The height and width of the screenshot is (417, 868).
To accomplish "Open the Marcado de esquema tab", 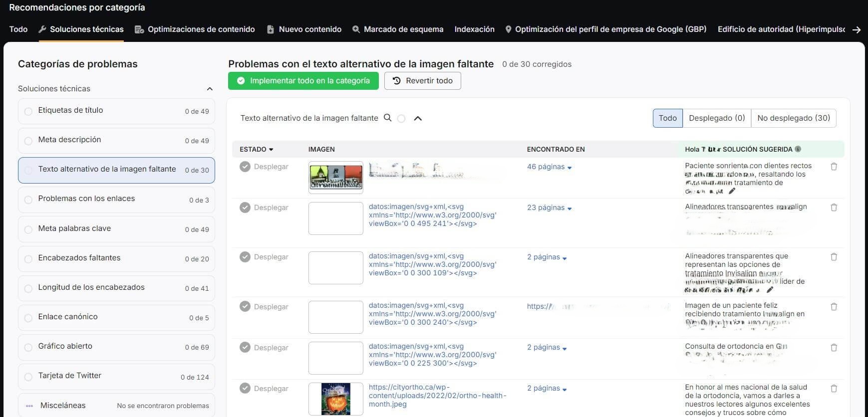I will coord(397,29).
